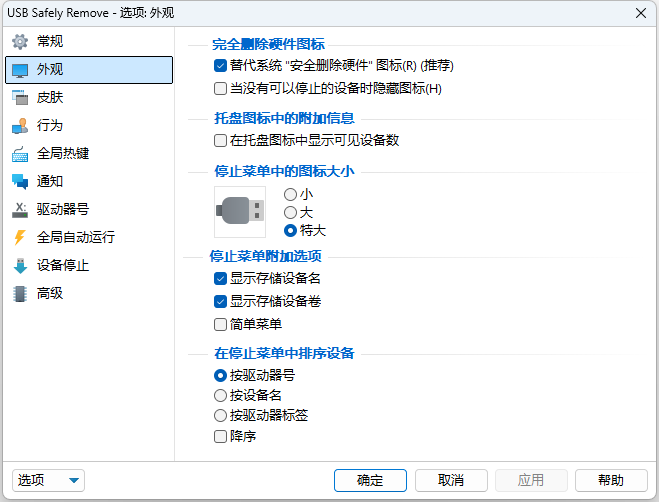The width and height of the screenshot is (659, 502).
Task: Sort devices 按设备名
Action: (220, 396)
